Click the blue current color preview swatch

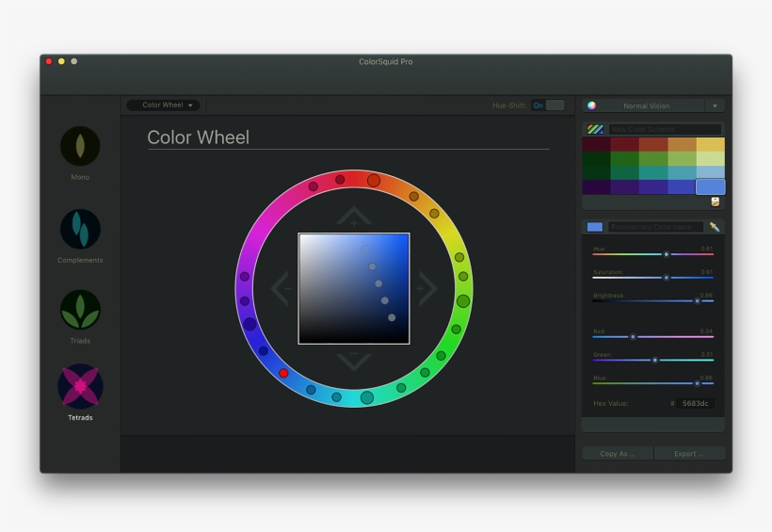[x=595, y=227]
